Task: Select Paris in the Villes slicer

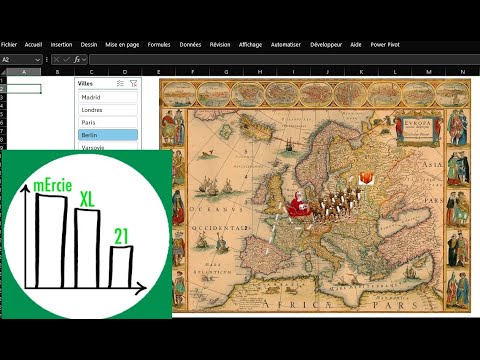Action: [x=108, y=122]
